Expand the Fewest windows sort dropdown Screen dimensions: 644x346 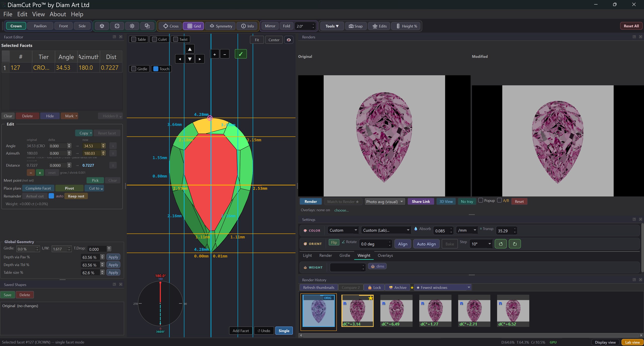(443, 287)
